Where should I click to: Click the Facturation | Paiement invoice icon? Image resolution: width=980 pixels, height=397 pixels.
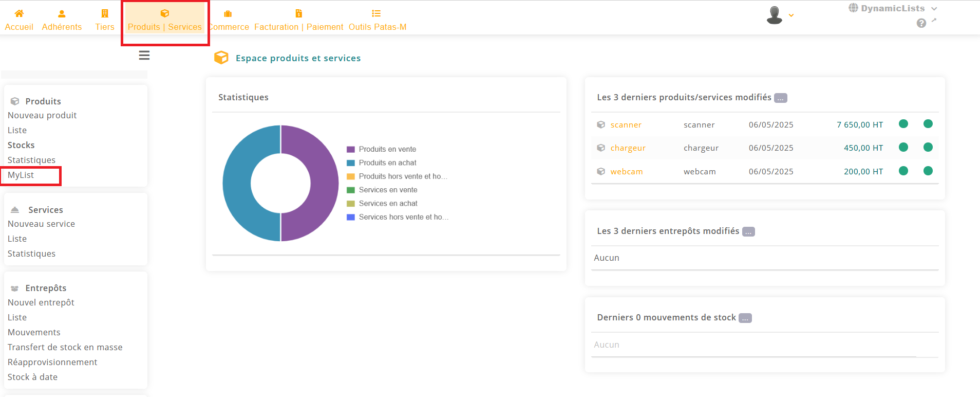point(298,13)
